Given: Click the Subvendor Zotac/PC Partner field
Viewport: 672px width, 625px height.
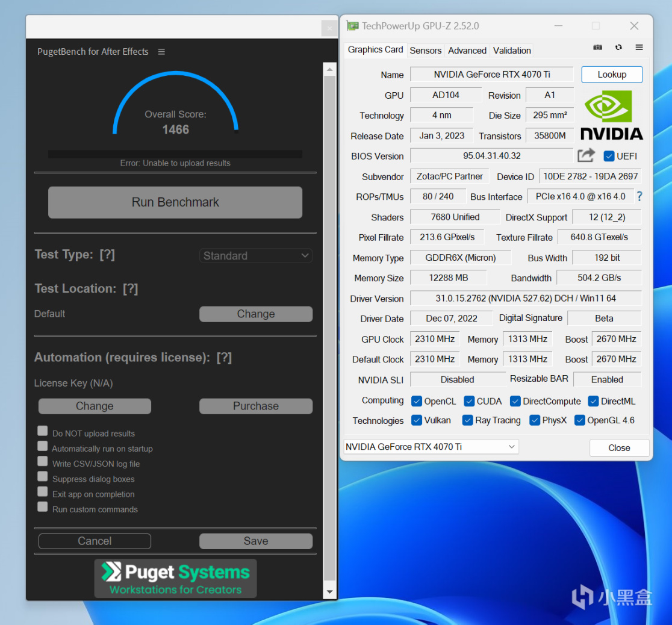Looking at the screenshot, I should pyautogui.click(x=450, y=176).
